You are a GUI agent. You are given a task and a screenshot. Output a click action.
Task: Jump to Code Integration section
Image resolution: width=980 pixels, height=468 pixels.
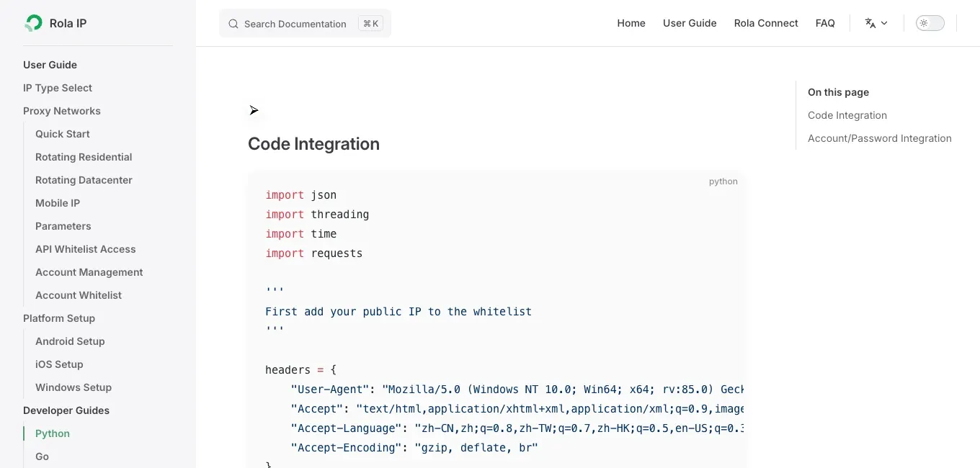[847, 115]
